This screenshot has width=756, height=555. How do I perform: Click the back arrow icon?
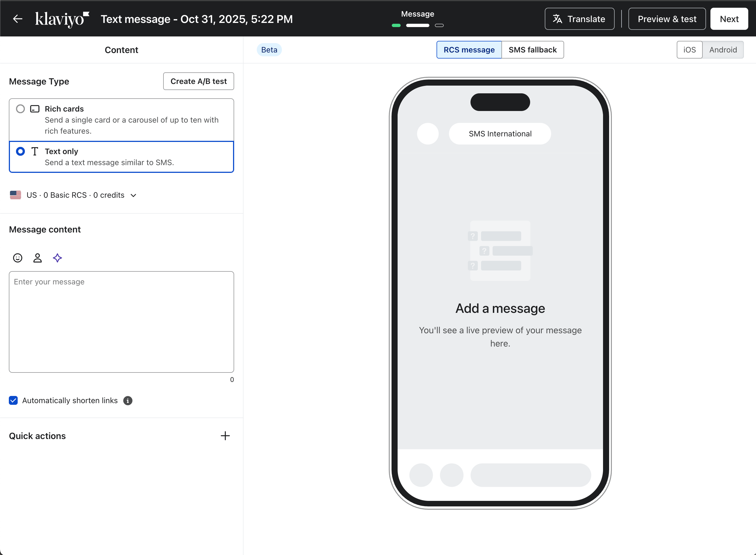coord(17,19)
